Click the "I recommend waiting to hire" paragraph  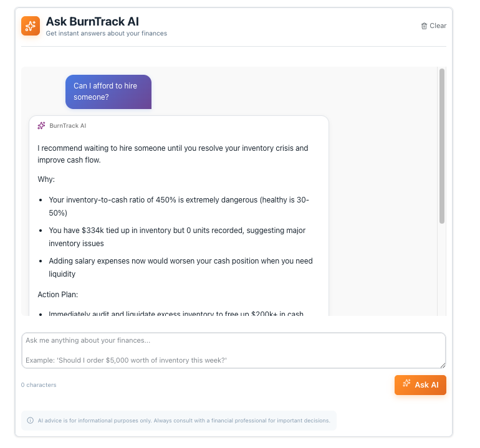173,154
